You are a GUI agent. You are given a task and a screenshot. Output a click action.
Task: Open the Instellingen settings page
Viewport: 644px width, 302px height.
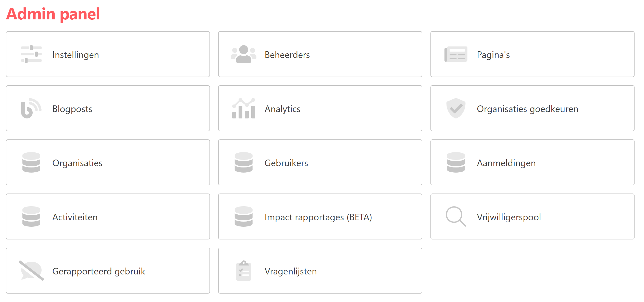click(76, 55)
